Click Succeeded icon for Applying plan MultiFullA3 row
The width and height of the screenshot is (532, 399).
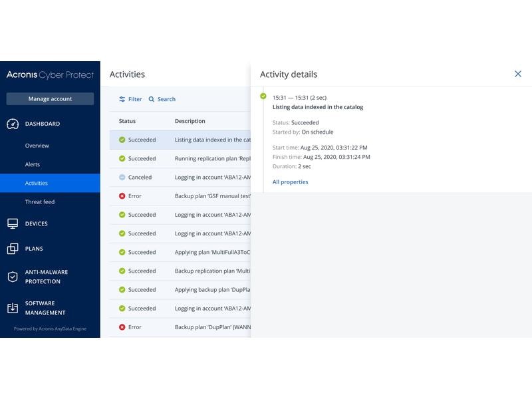(122, 252)
